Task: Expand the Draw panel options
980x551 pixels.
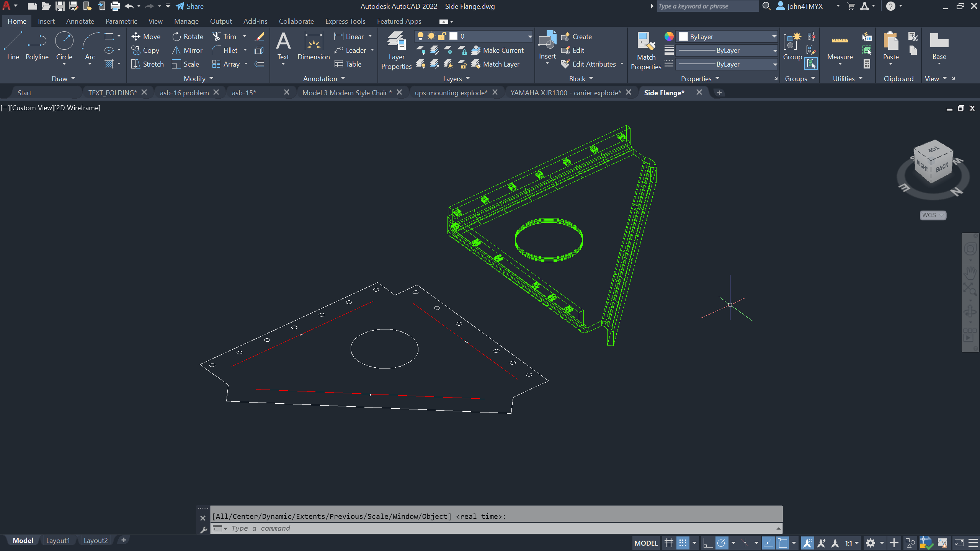Action: (x=63, y=78)
